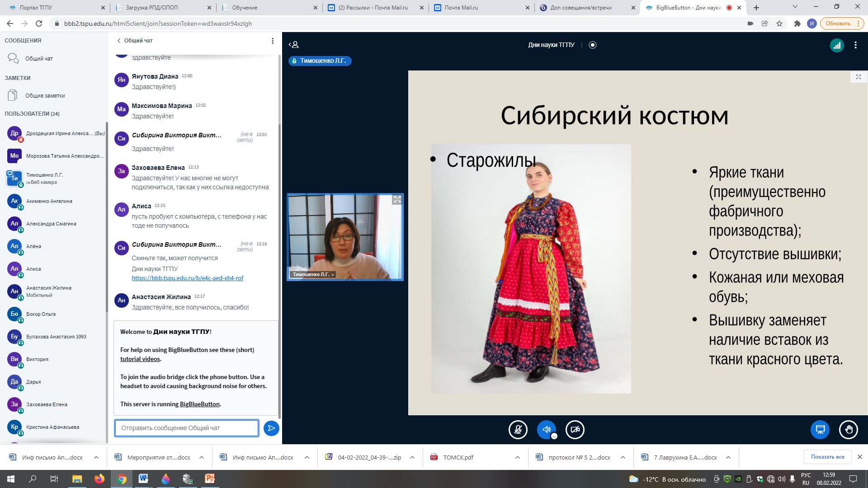The image size is (868, 488).
Task: Select user Кристина Афанасьева
Action: pyautogui.click(x=56, y=427)
